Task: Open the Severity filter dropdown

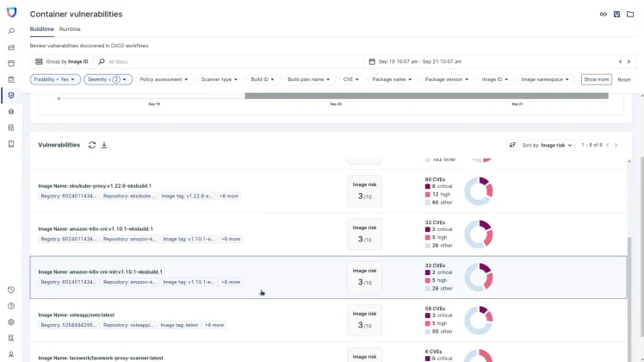Action: click(x=108, y=79)
